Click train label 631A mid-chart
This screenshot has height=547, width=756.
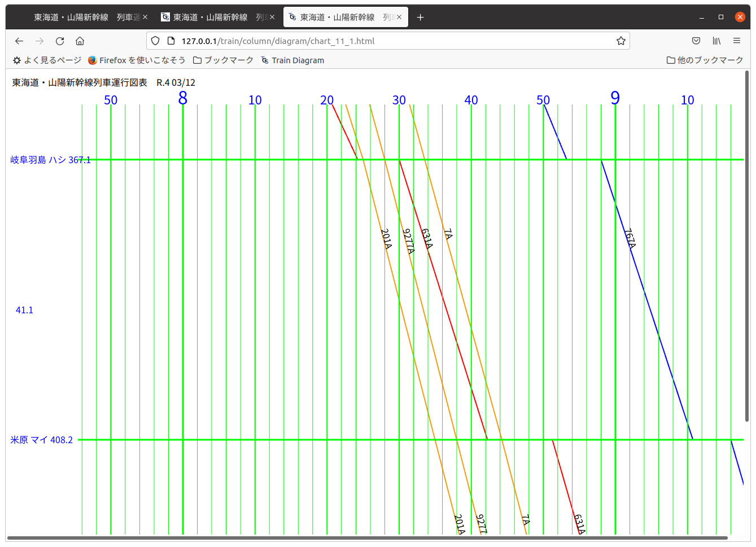(427, 239)
